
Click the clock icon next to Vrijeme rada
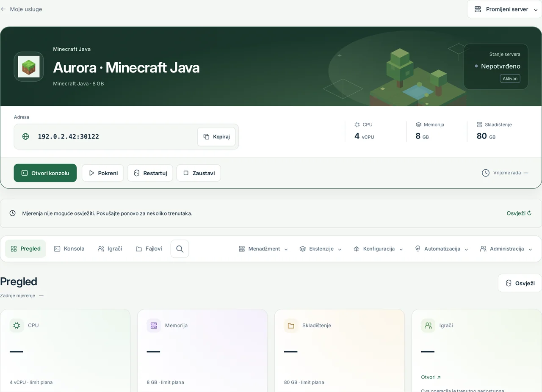(x=486, y=173)
